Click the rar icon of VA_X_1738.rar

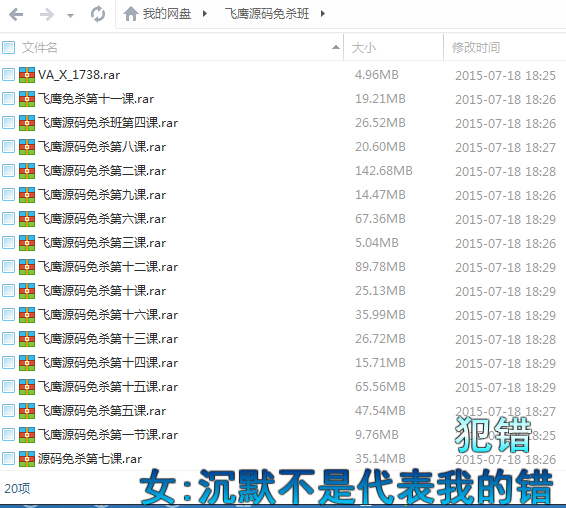27,75
